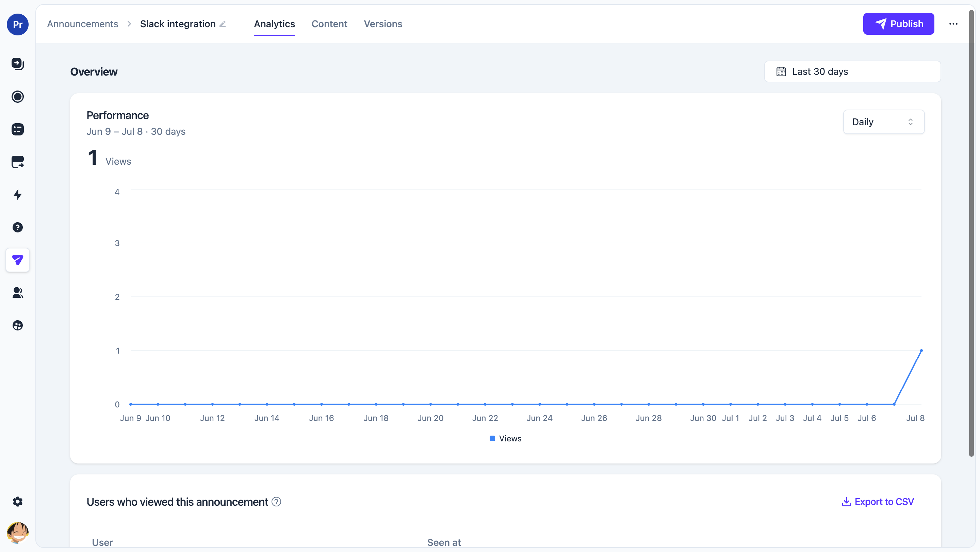Go back to Announcements breadcrumb

[x=83, y=24]
